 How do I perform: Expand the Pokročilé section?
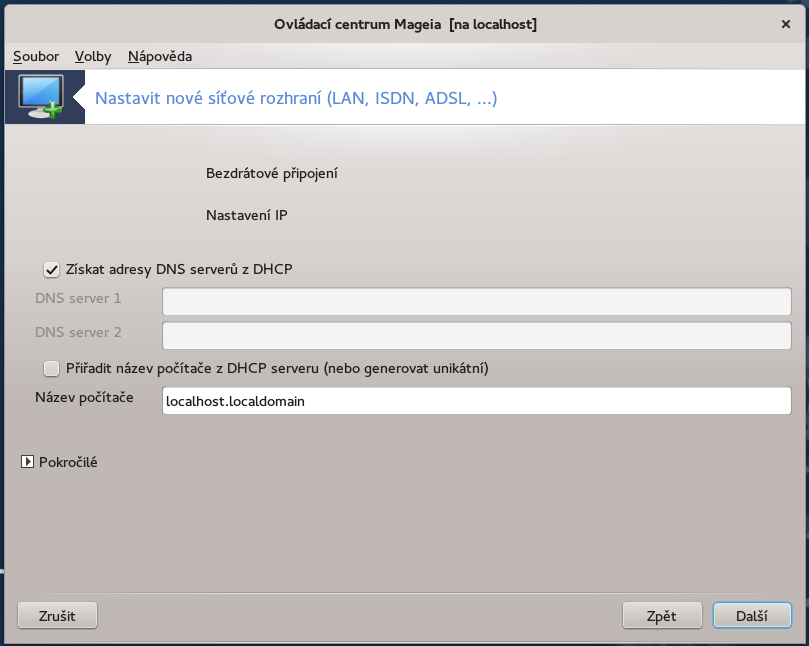[28, 462]
